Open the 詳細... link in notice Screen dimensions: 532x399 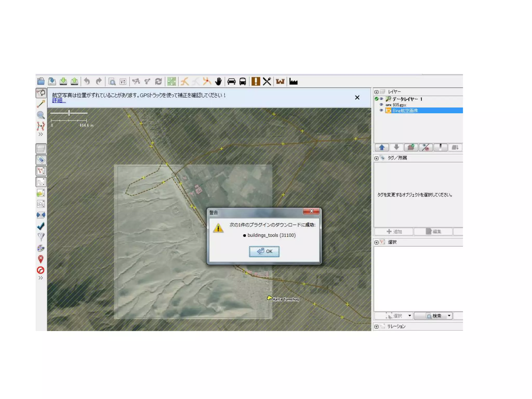pyautogui.click(x=59, y=101)
